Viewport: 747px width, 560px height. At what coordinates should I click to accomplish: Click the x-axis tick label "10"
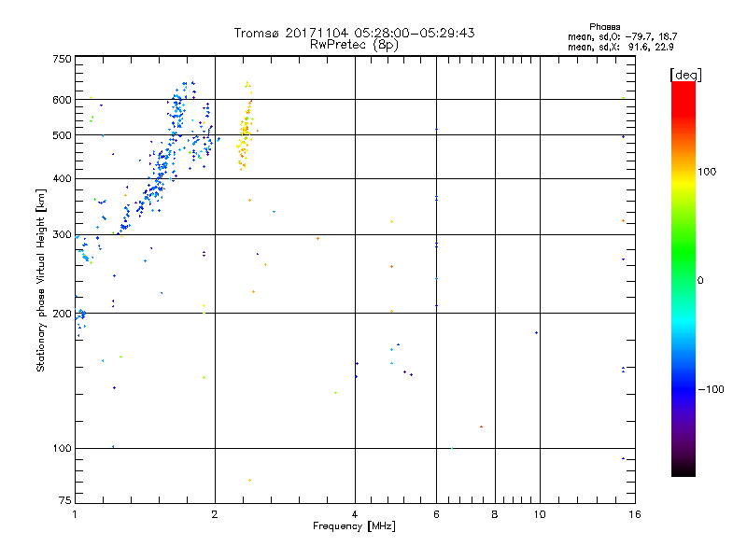coord(540,514)
